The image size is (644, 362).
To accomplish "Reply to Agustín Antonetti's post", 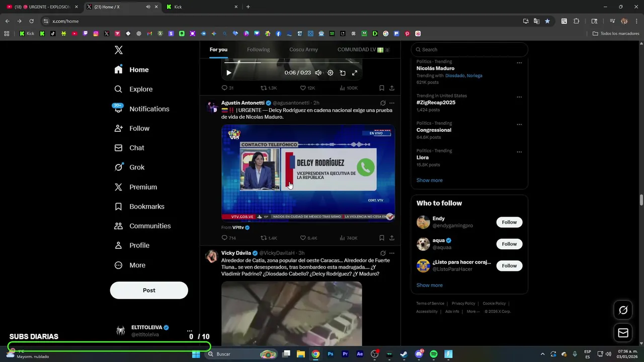I will [228, 238].
